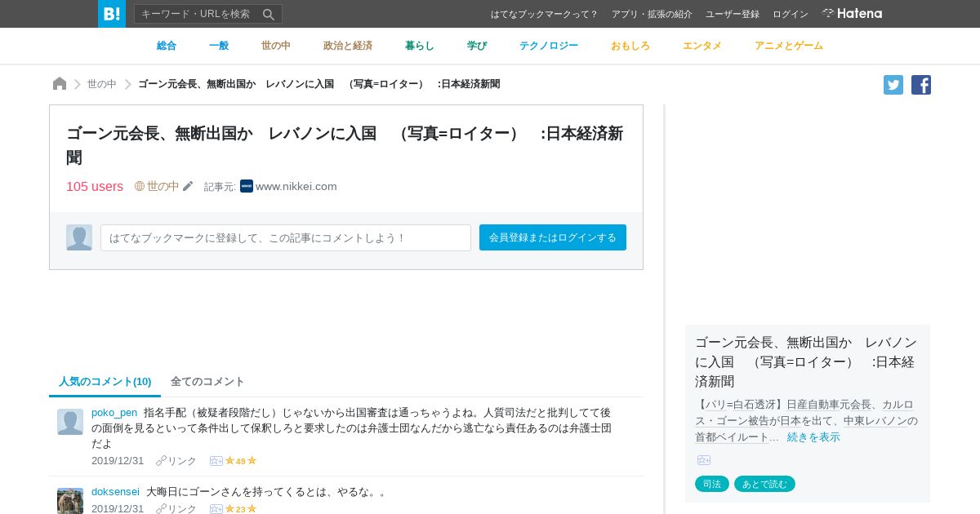Click the 105 users count
Screen dimensions: 980x514
[95, 186]
